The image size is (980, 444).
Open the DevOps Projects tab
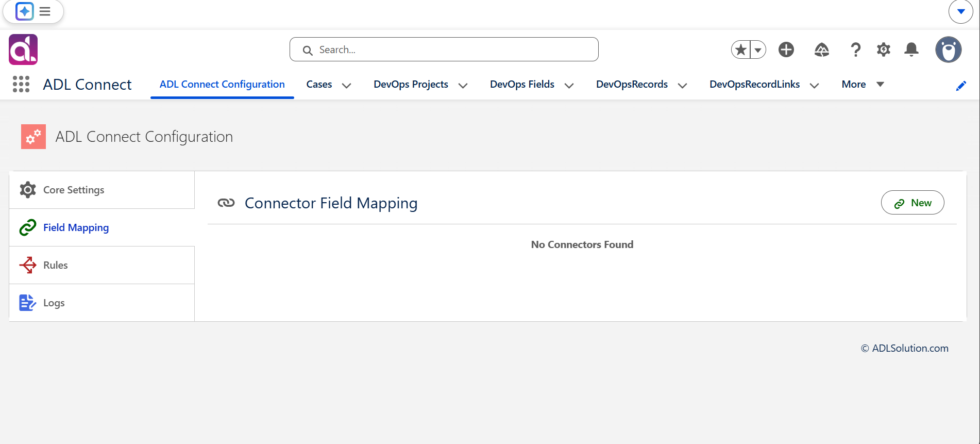(x=411, y=84)
